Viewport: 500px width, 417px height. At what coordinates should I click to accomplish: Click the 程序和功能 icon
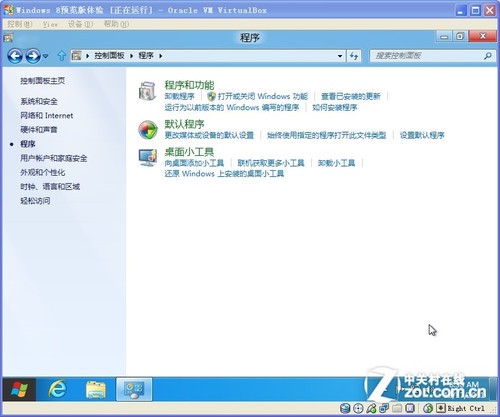[x=147, y=91]
